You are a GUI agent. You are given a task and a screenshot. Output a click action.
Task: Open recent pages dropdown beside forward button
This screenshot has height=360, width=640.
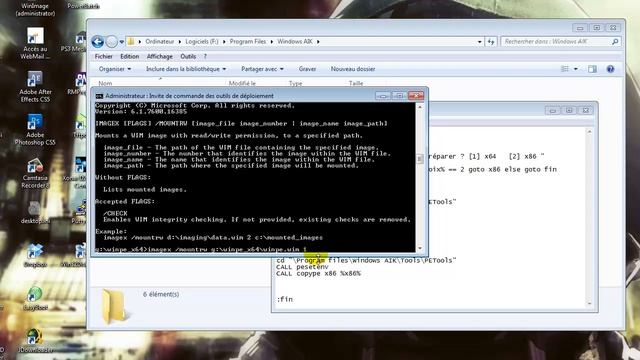coord(122,42)
